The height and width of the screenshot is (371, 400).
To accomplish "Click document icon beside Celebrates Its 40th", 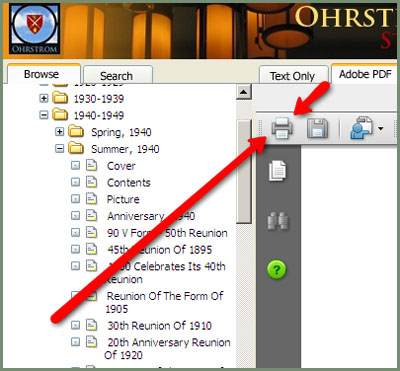I will [91, 265].
